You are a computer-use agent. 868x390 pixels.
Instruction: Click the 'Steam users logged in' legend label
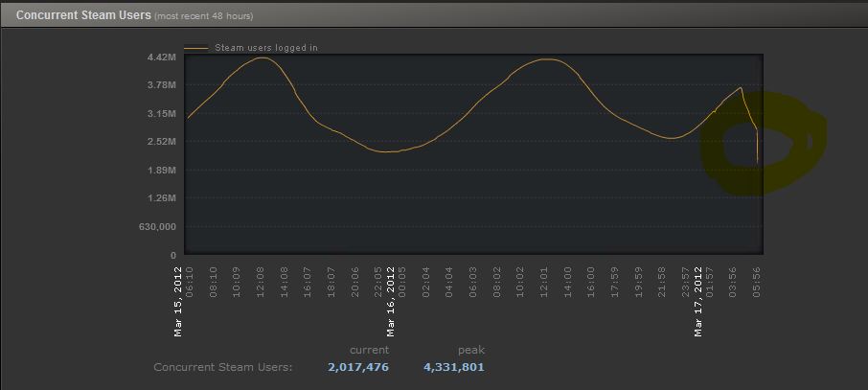pos(266,48)
